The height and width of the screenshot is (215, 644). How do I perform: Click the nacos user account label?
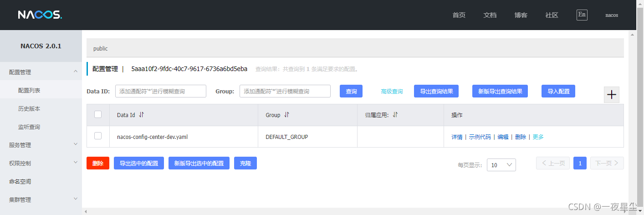(x=612, y=15)
